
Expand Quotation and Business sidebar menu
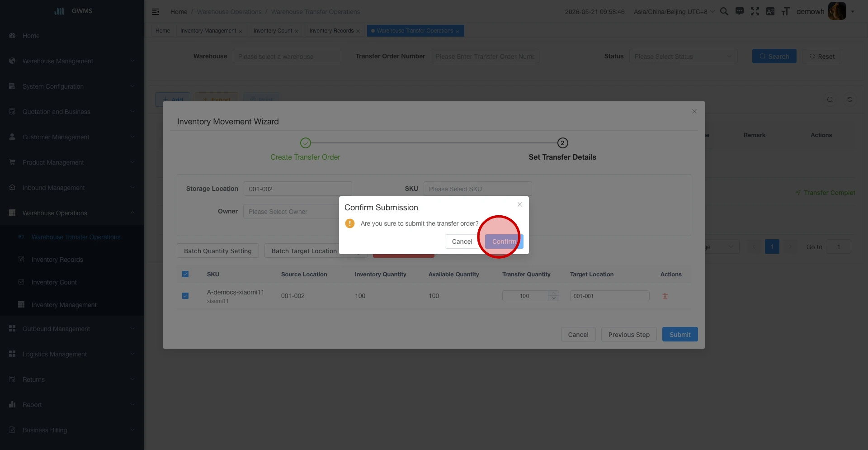pyautogui.click(x=72, y=112)
